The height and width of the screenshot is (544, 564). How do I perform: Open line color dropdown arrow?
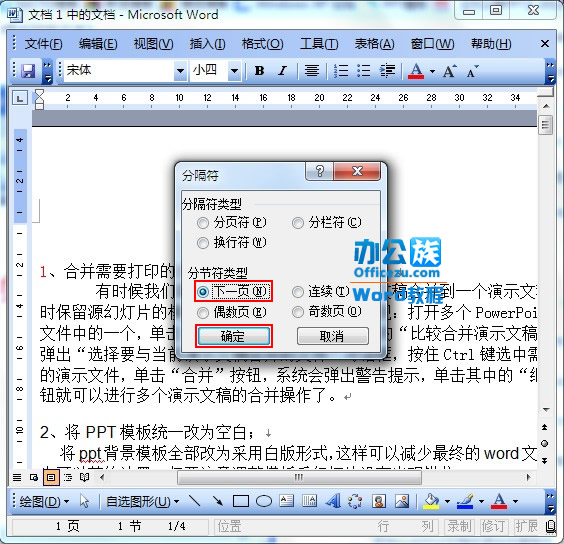click(481, 501)
